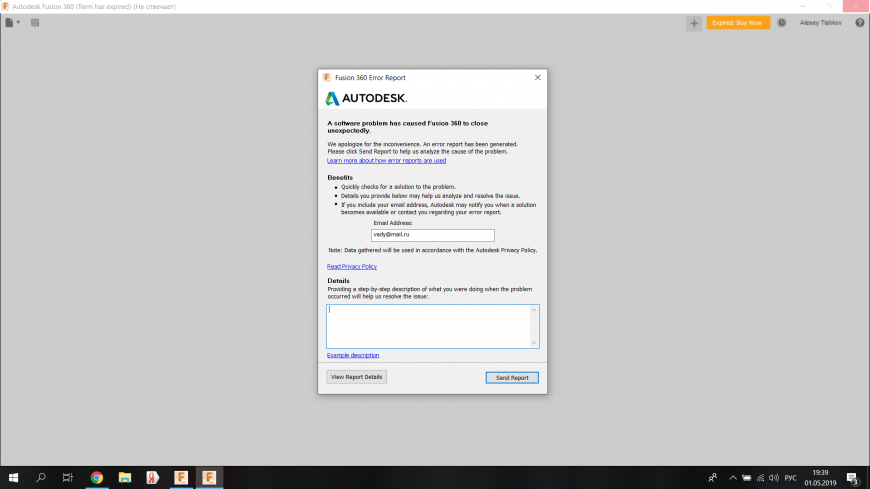The width and height of the screenshot is (870, 489).
Task: Open the Help question mark icon
Action: point(859,23)
